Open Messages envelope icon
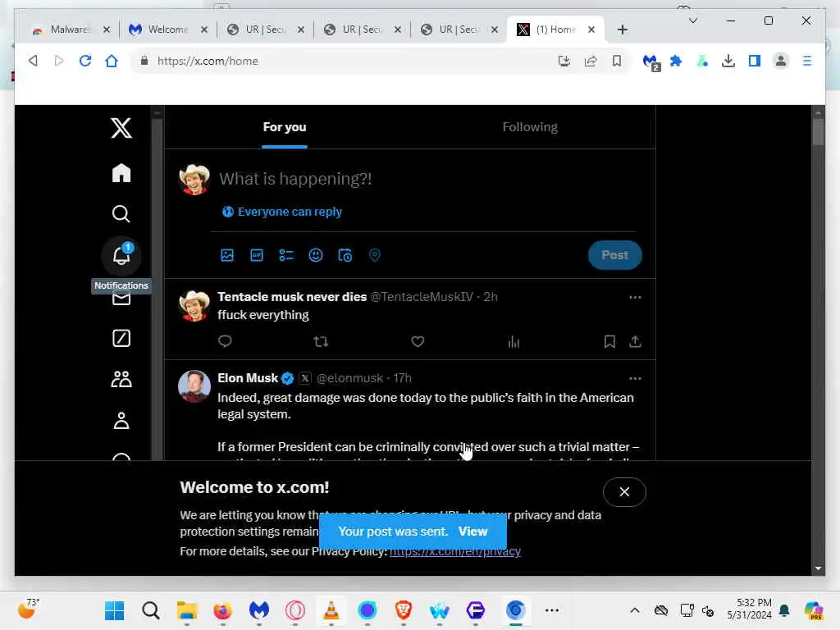Screen dimensions: 840x630 pos(121,299)
